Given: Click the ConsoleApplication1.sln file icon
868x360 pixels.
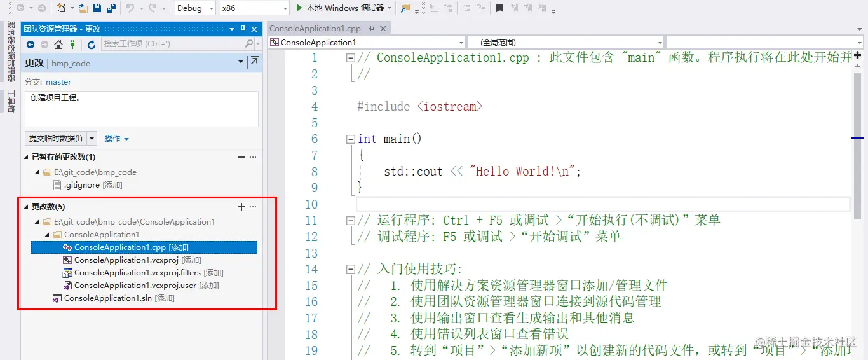Looking at the screenshot, I should click(57, 298).
